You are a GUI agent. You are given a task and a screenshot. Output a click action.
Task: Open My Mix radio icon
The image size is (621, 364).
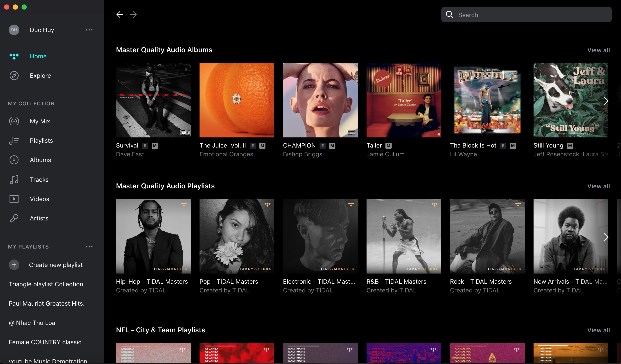(14, 121)
